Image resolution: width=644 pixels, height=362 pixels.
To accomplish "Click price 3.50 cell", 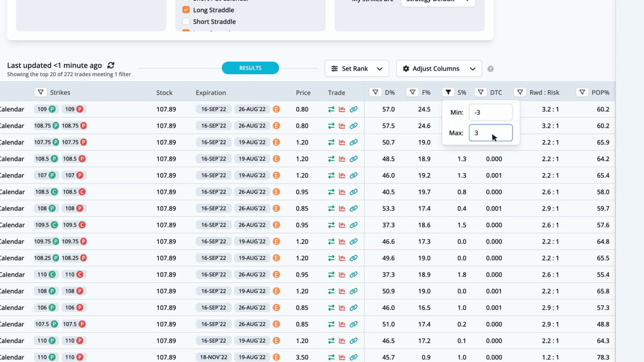I will pos(302,357).
